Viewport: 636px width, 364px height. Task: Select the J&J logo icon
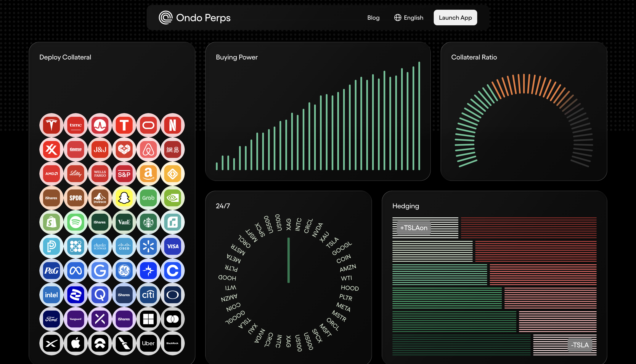(100, 149)
